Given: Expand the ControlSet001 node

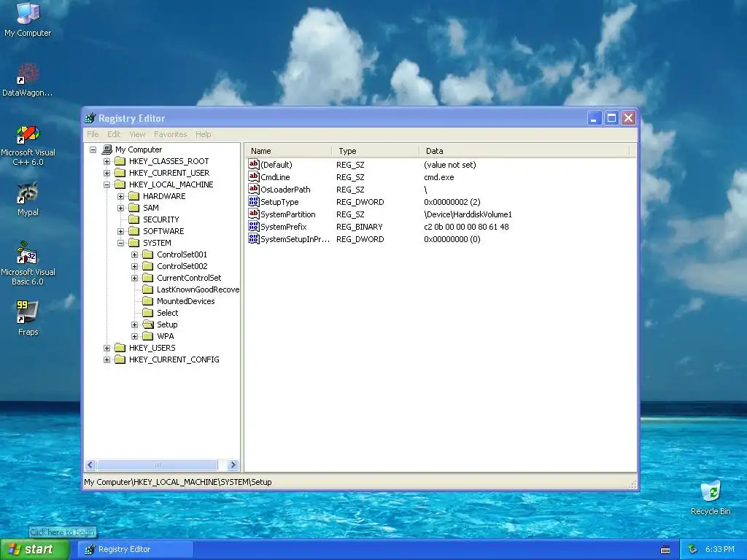Looking at the screenshot, I should (x=134, y=254).
